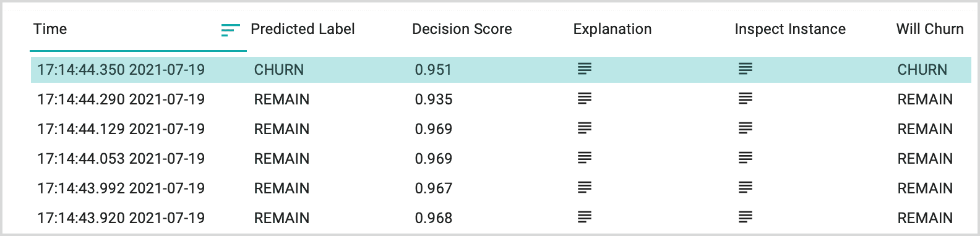Open the Explanation icon for the 0.951 CHURN row
The height and width of the screenshot is (236, 980).
(x=585, y=69)
